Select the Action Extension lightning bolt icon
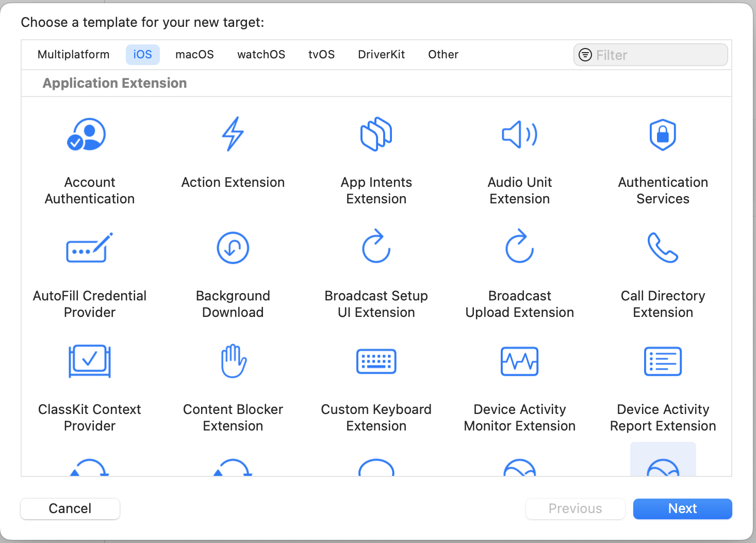 233,134
